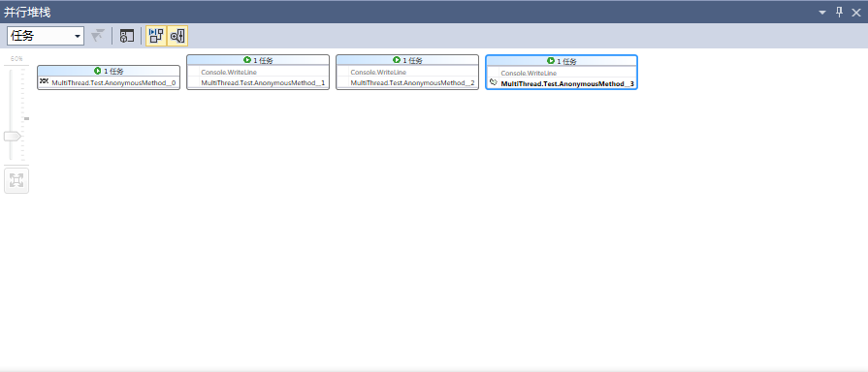Select Console.WriteLine above AnonymousMethod__3
The width and height of the screenshot is (868, 372).
pyautogui.click(x=529, y=73)
